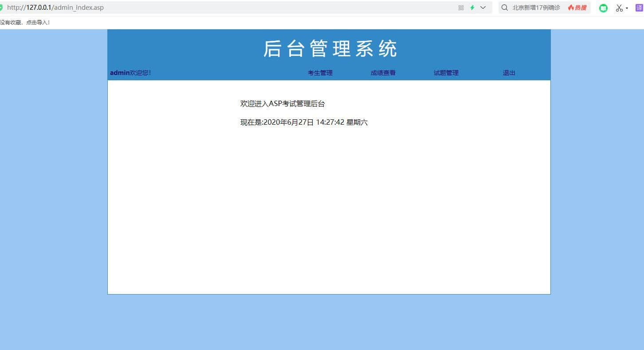Open the 考生管理 menu item
The height and width of the screenshot is (350, 644).
(x=320, y=73)
